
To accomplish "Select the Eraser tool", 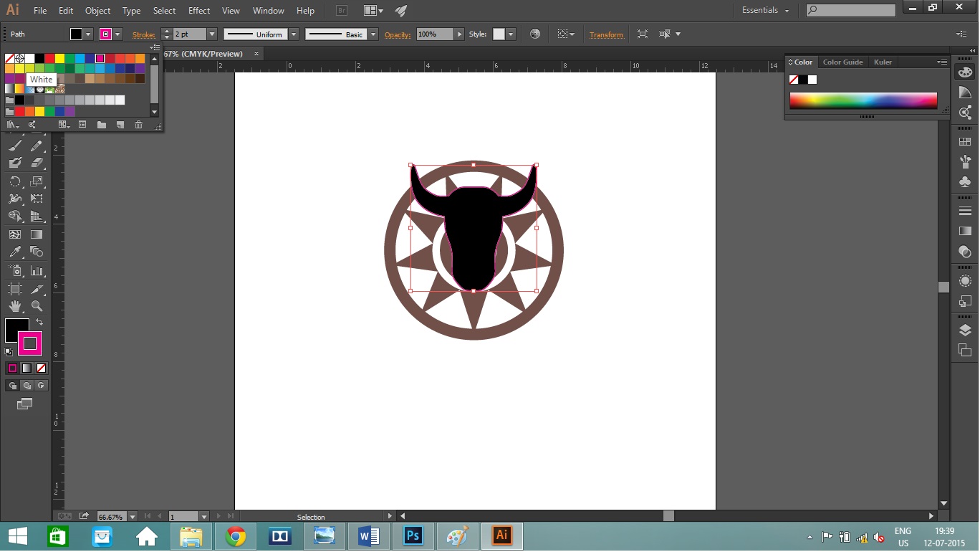I will pyautogui.click(x=37, y=163).
